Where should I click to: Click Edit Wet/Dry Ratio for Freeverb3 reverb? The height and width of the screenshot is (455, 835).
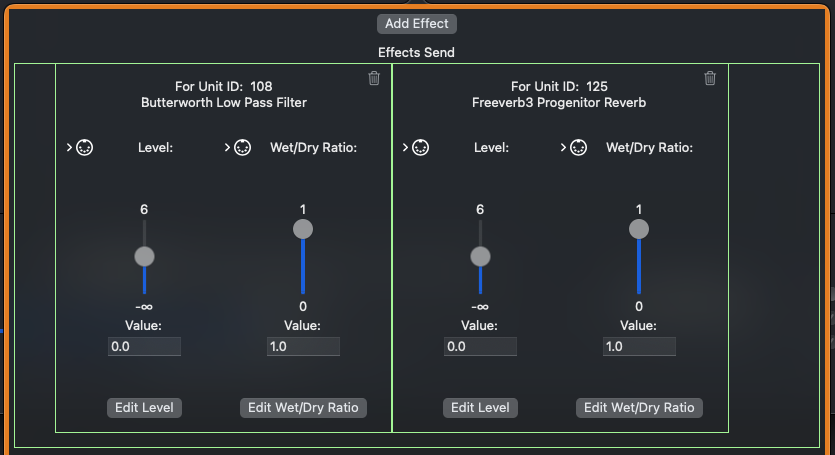coord(639,407)
